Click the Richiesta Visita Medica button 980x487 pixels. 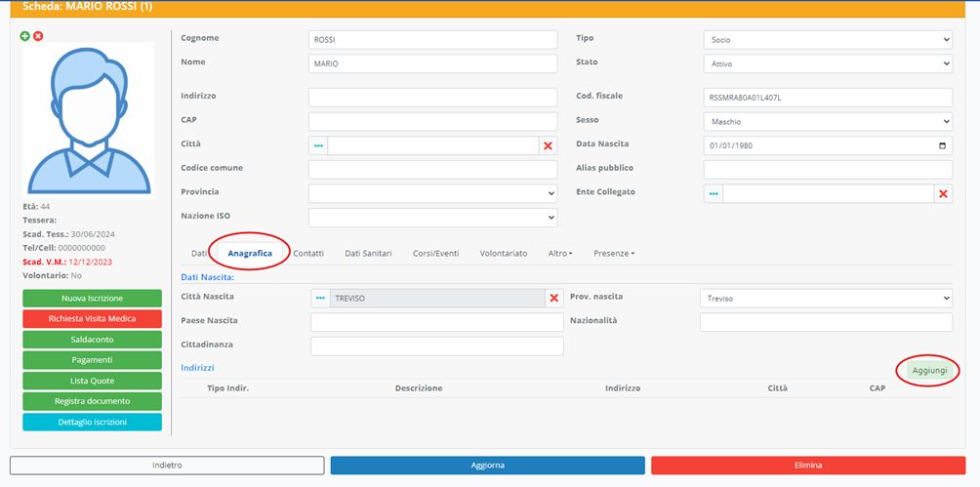tap(92, 318)
